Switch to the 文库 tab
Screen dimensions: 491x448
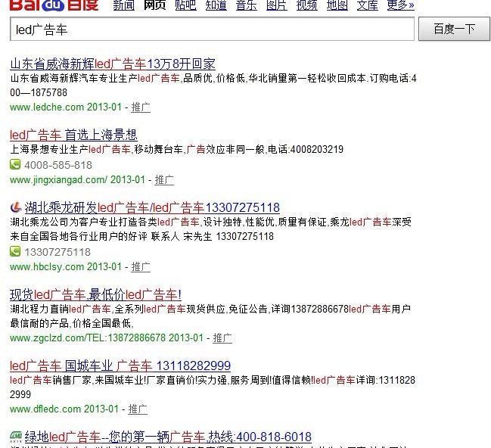click(x=367, y=6)
